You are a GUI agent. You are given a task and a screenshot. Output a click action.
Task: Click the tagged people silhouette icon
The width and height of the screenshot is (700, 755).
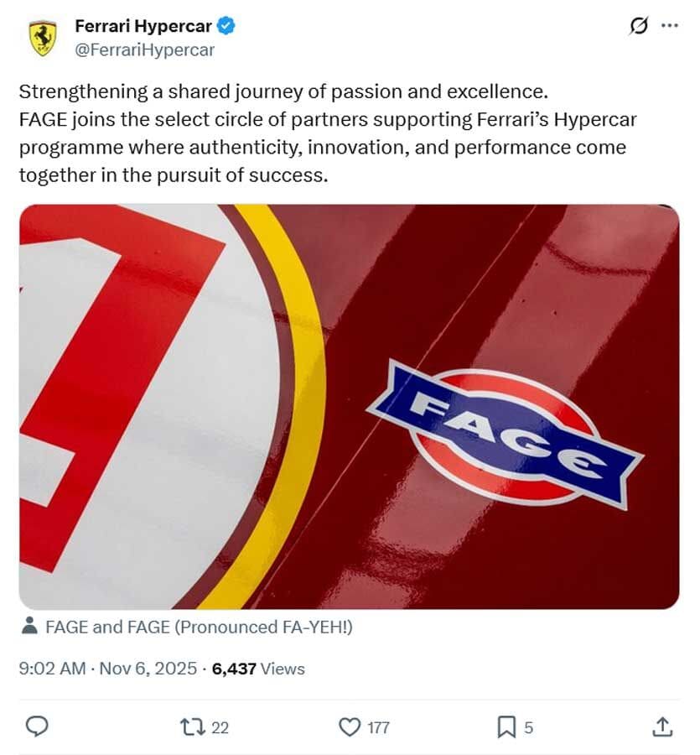[29, 626]
